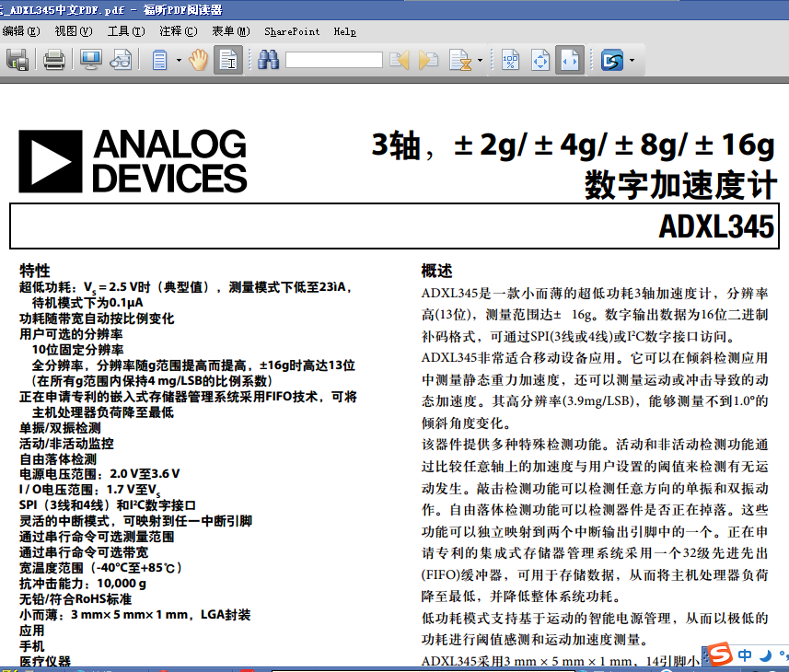
Task: Open the SharePoint menu
Action: [293, 31]
